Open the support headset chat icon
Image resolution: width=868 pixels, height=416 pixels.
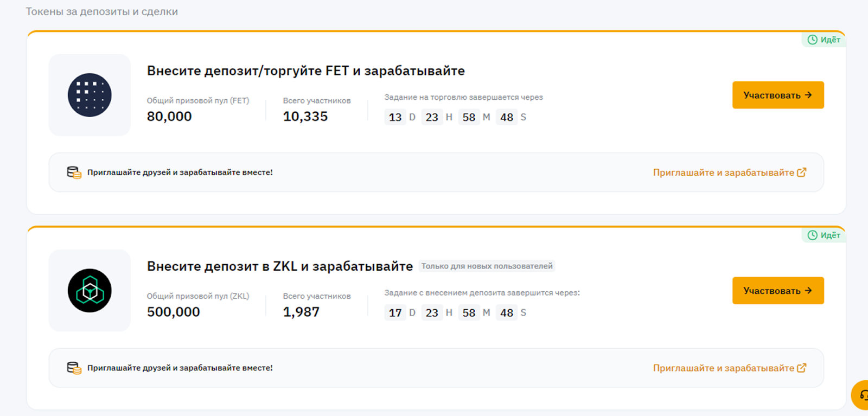(863, 395)
